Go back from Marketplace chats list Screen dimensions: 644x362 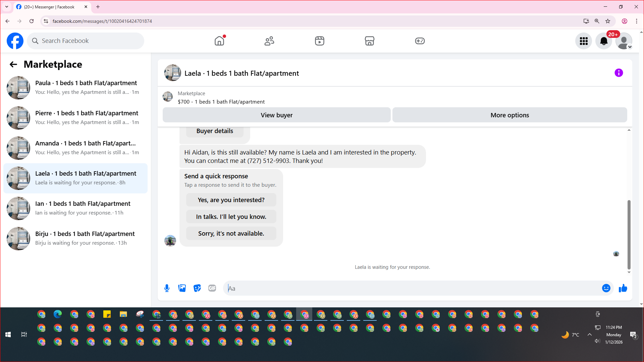(x=13, y=64)
